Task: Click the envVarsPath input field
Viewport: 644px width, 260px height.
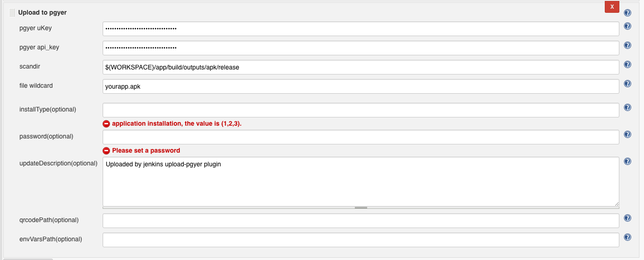Action: point(361,240)
